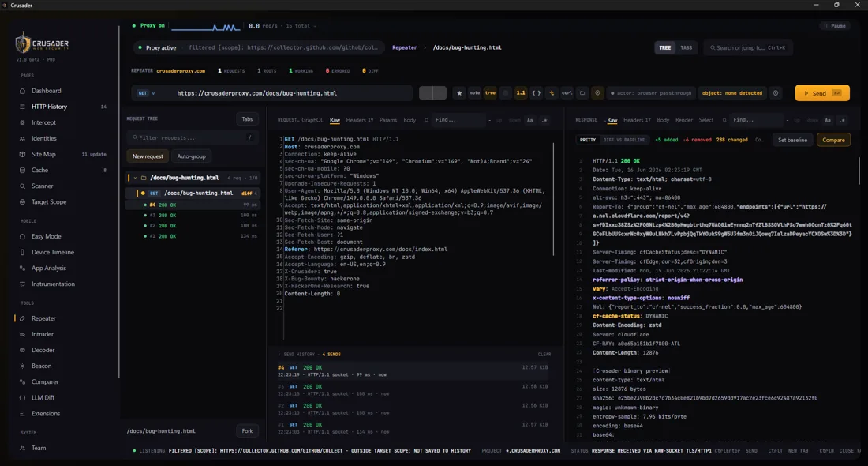Click the Intercept sidebar icon
The height and width of the screenshot is (466, 868).
(x=23, y=122)
